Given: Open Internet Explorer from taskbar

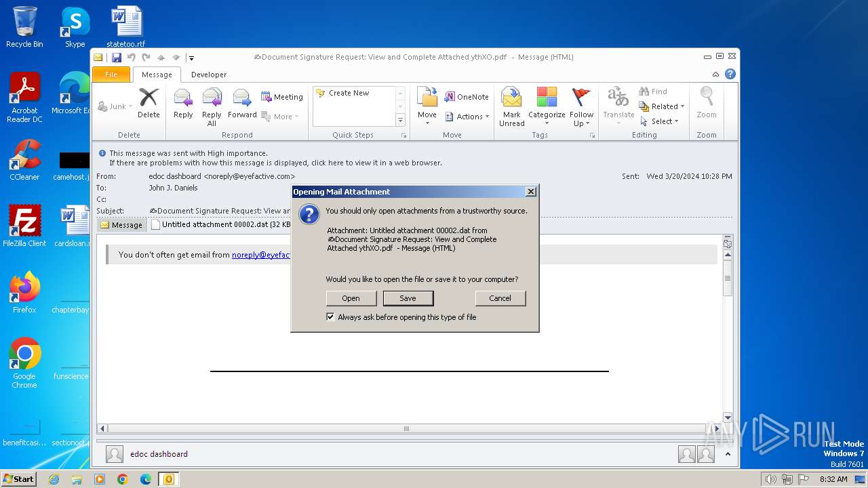Looking at the screenshot, I should coord(54,479).
